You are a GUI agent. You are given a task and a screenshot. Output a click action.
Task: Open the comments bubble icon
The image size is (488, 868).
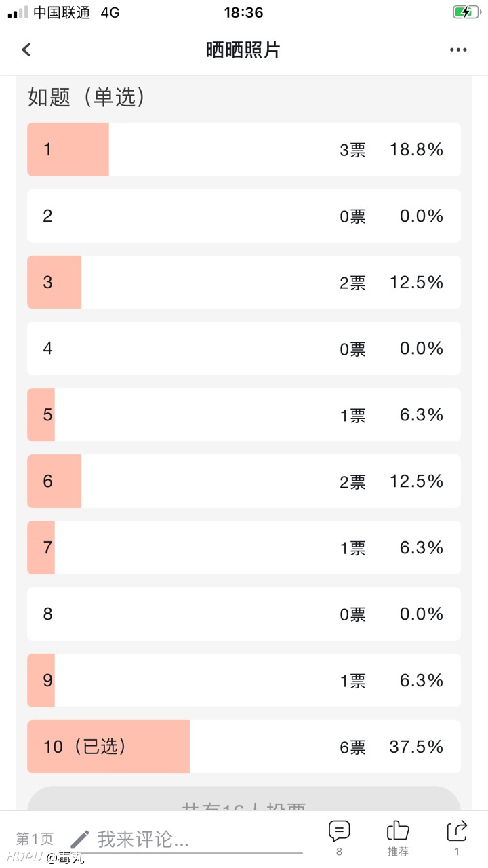click(x=339, y=831)
